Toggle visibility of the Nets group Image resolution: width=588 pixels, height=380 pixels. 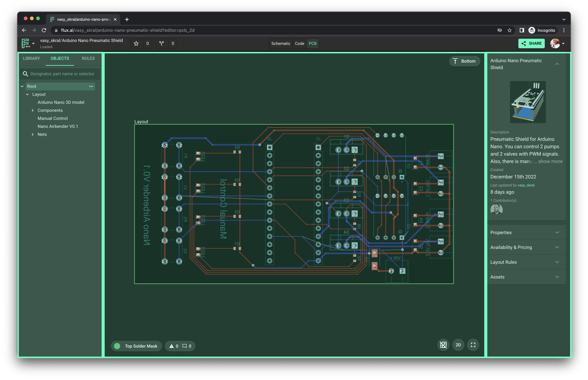tap(33, 134)
